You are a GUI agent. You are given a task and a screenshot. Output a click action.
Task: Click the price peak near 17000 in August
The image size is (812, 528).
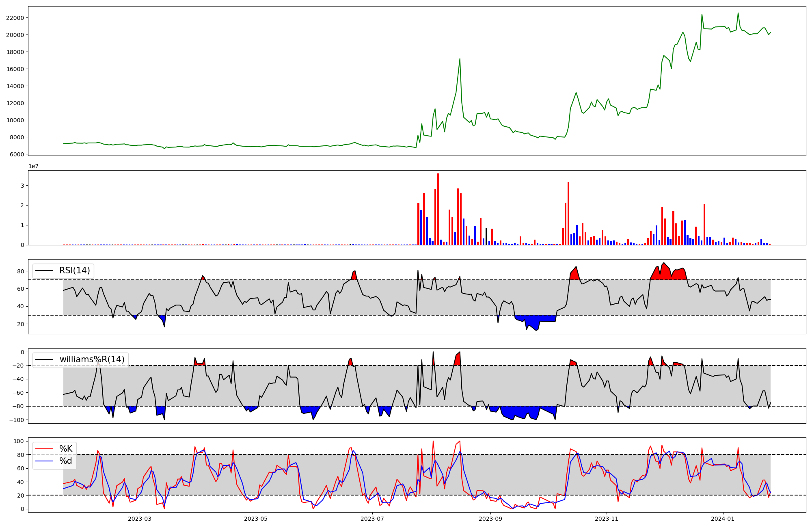[460, 59]
